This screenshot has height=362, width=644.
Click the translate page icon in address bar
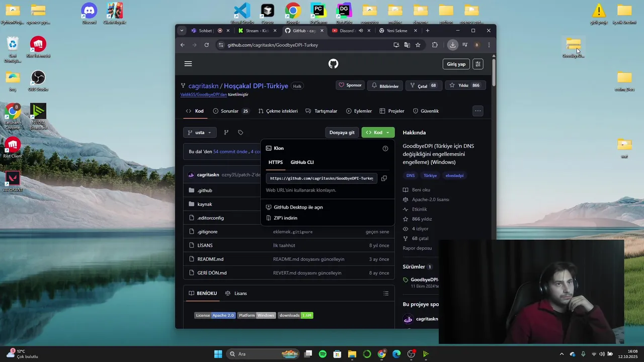coord(407,45)
